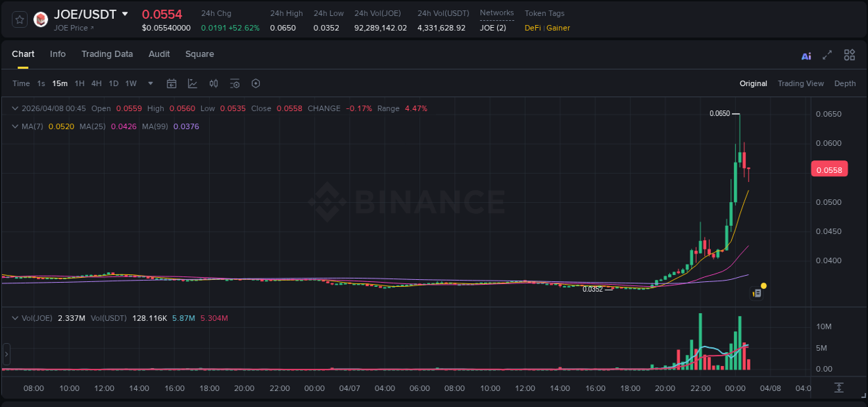Open the widgets panel icon

click(849, 54)
